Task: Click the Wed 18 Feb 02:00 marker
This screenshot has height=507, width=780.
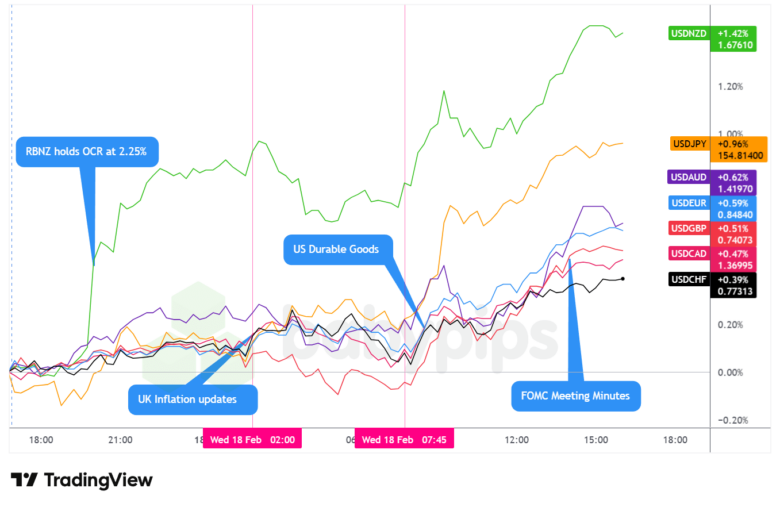Action: pyautogui.click(x=252, y=439)
